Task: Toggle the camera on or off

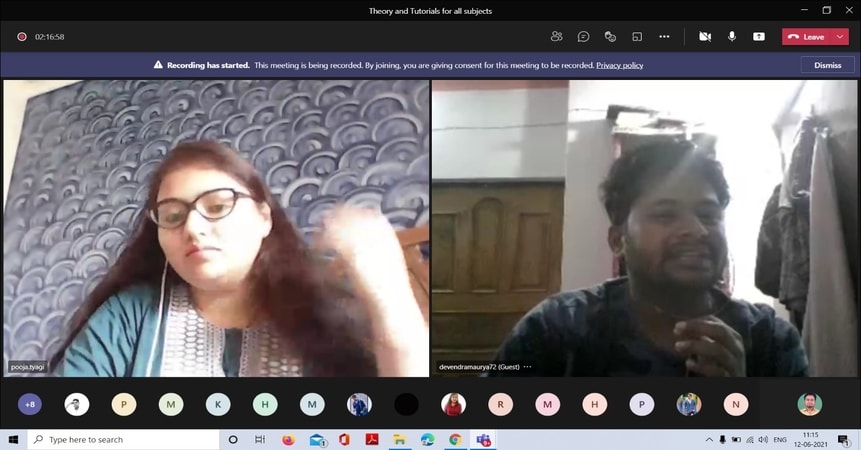Action: pyautogui.click(x=705, y=36)
